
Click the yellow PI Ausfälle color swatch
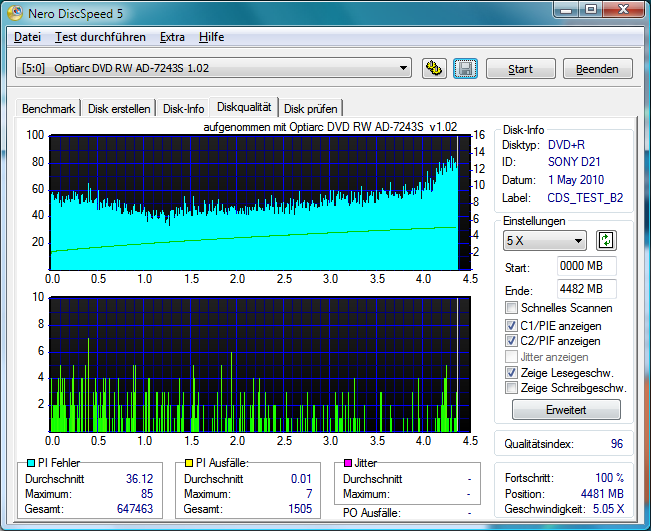click(189, 462)
